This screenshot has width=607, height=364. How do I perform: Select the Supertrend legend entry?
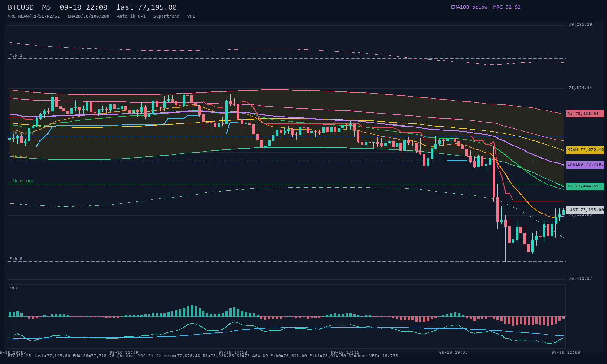[166, 16]
